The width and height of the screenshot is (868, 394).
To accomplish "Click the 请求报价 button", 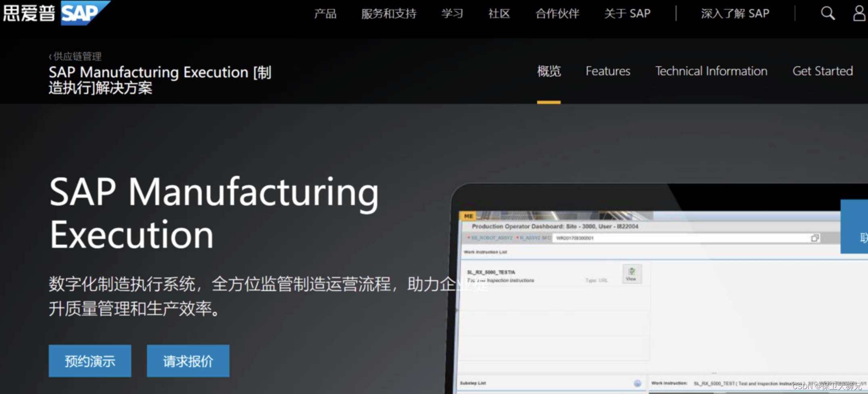I will 188,361.
